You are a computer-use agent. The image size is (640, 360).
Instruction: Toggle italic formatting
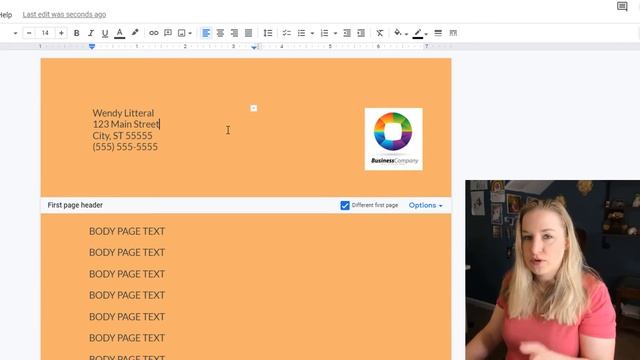pos(91,33)
